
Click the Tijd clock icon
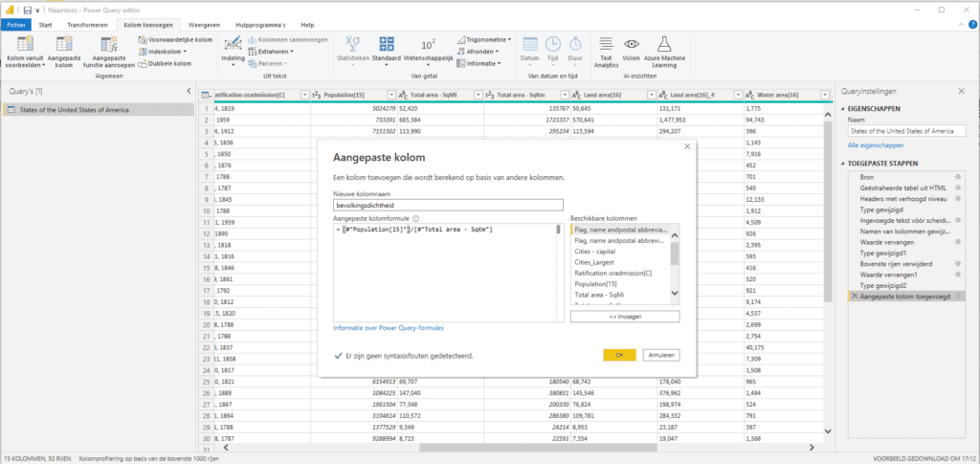[552, 44]
